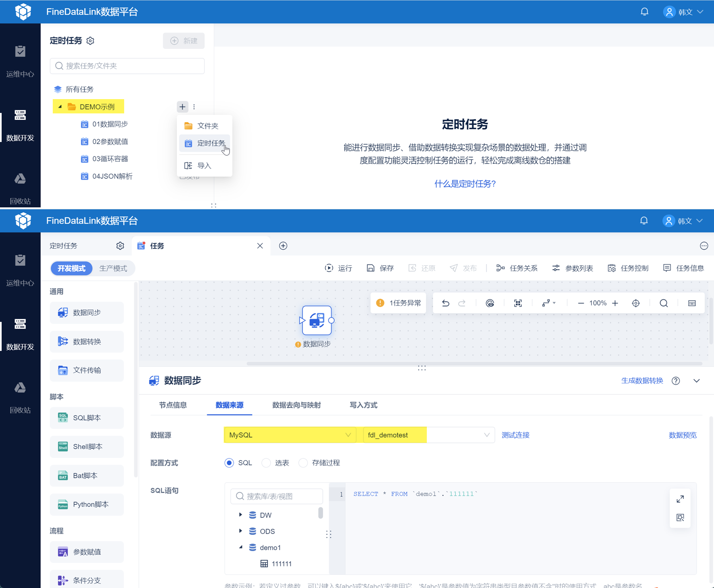Open the MySQL data source type dropdown

(290, 435)
